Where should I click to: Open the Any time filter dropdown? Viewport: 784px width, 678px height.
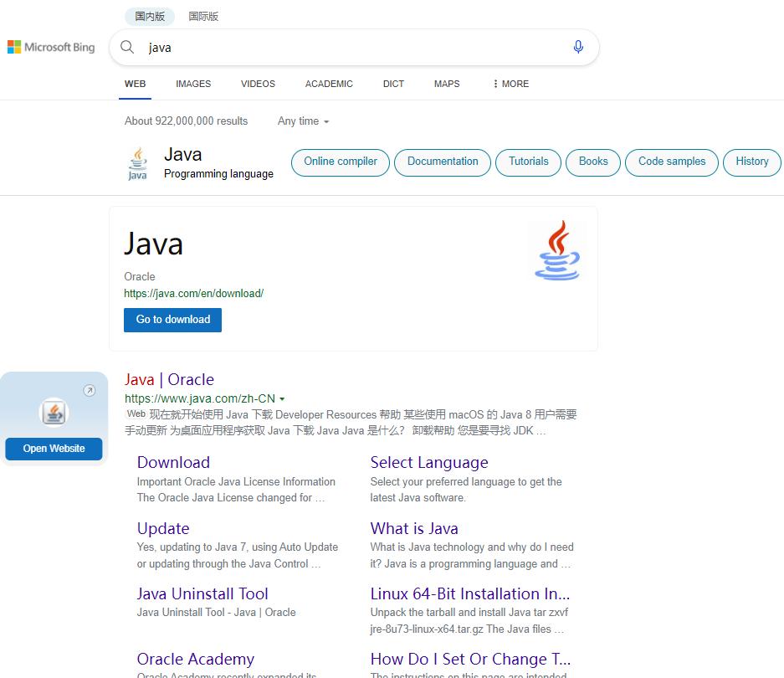click(303, 121)
